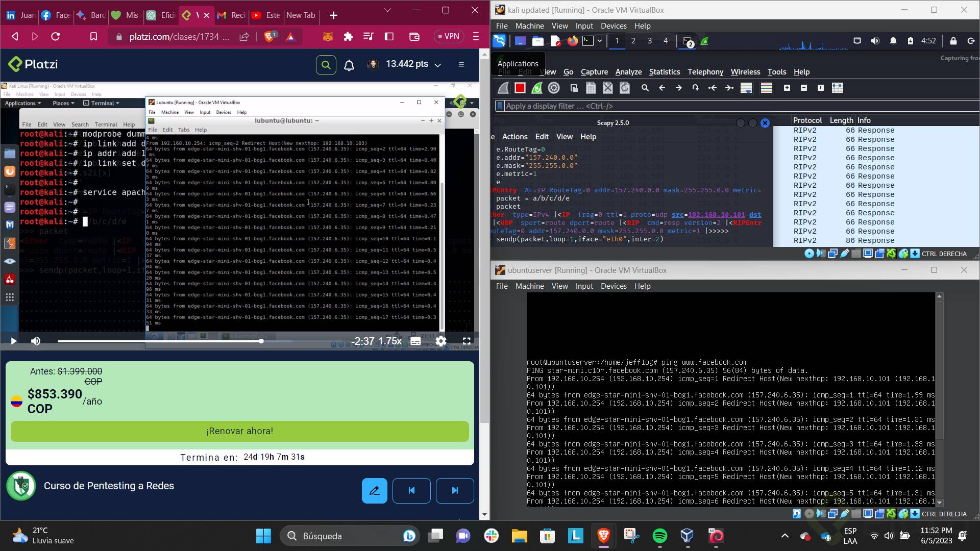Open the browser tab list chevron
Viewport: 980px width, 551px height.
pos(387,10)
